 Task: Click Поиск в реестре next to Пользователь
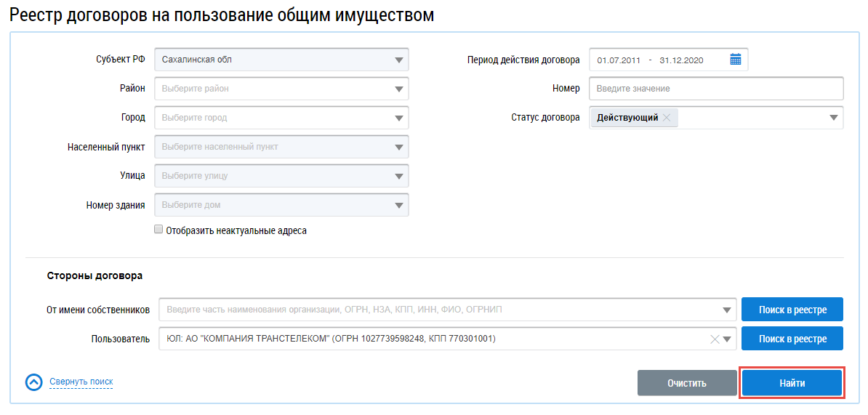coord(792,339)
